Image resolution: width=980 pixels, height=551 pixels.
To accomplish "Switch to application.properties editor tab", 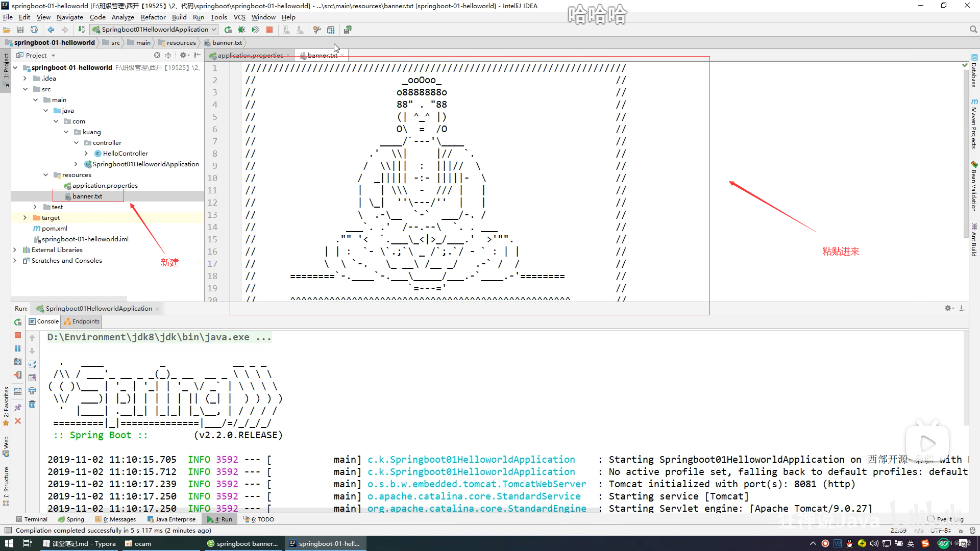I will pos(250,56).
